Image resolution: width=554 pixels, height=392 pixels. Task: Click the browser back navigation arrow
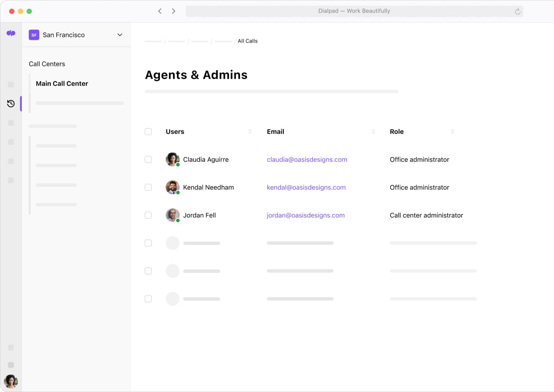pos(160,11)
